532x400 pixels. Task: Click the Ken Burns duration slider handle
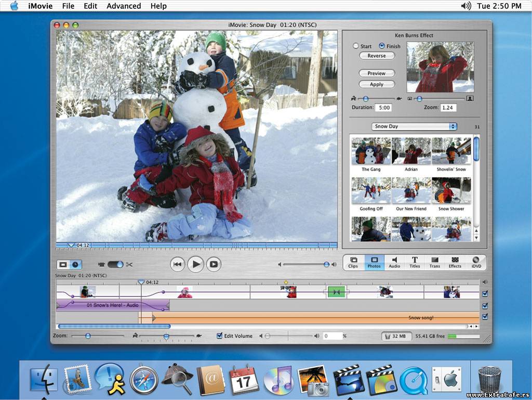tap(365, 99)
